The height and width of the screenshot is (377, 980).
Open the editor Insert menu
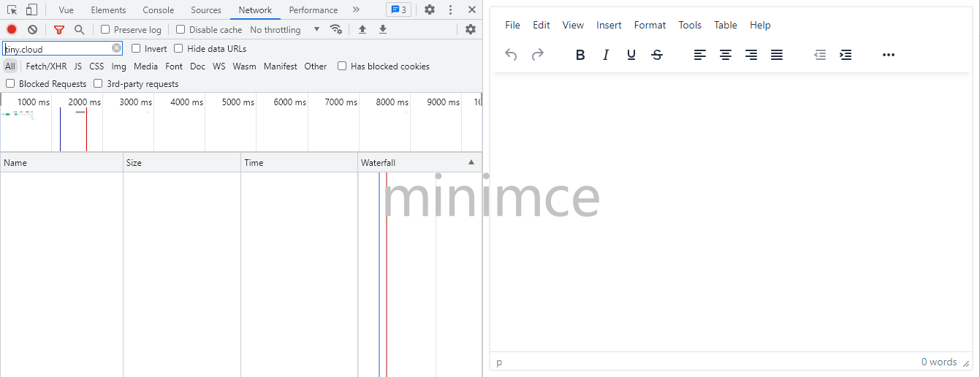609,25
